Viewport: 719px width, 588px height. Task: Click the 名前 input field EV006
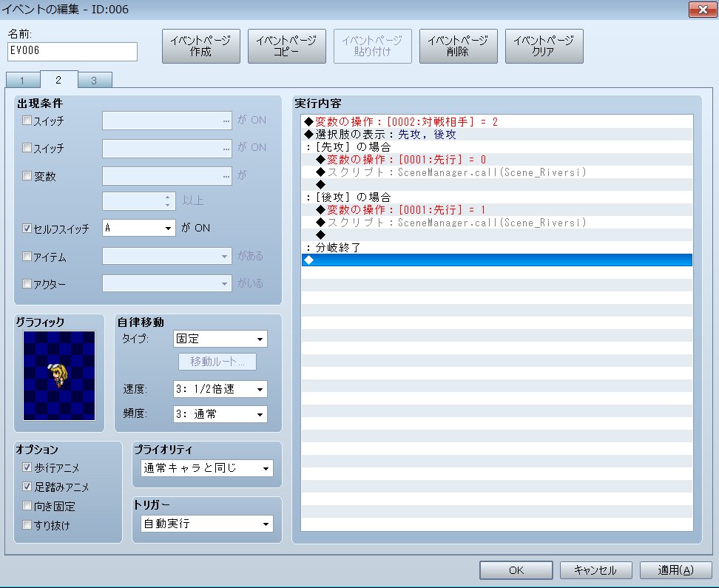[x=72, y=51]
